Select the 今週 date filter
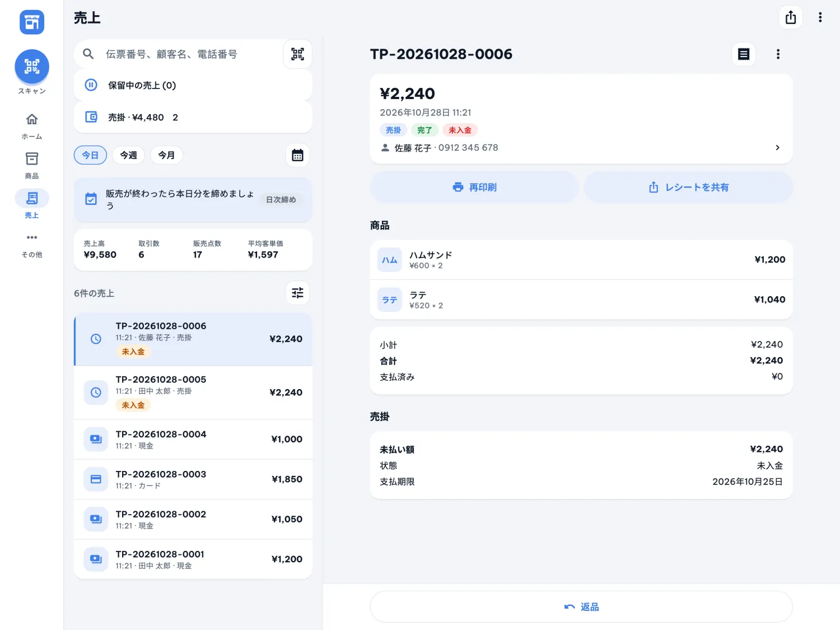840x630 pixels. point(128,155)
